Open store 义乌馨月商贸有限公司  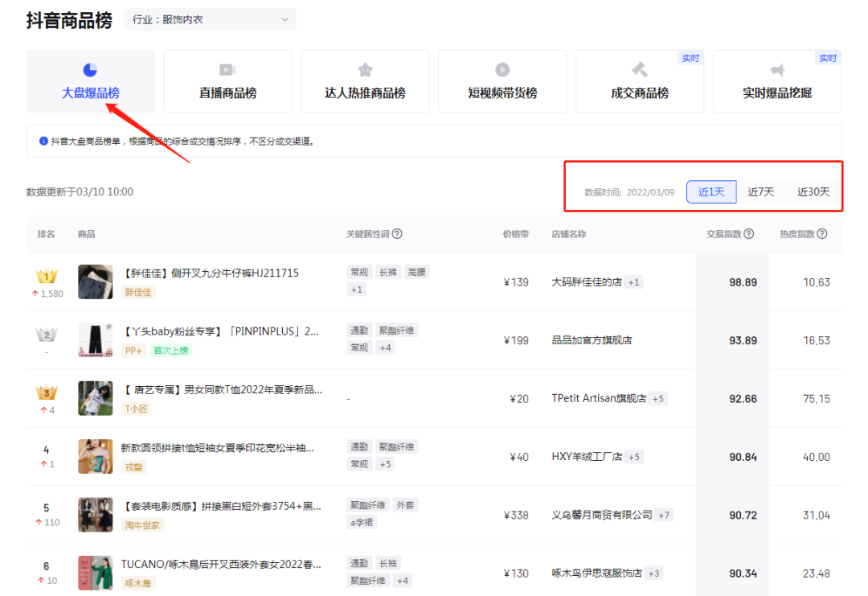point(602,515)
